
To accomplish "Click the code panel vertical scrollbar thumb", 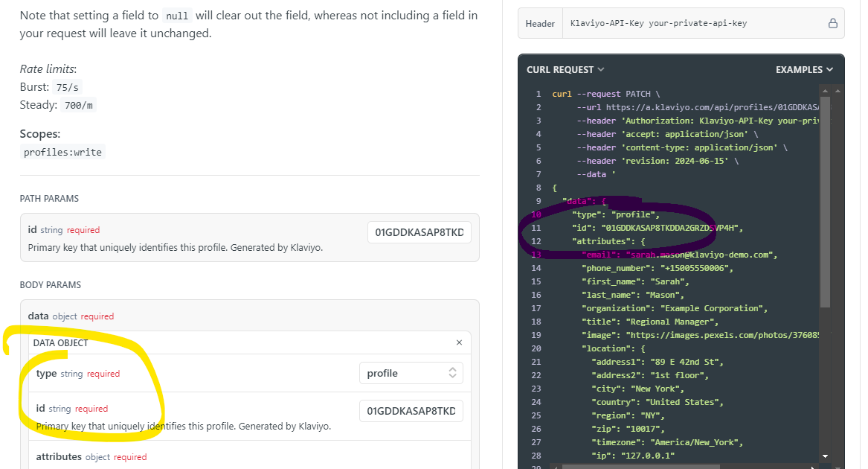I will point(825,202).
